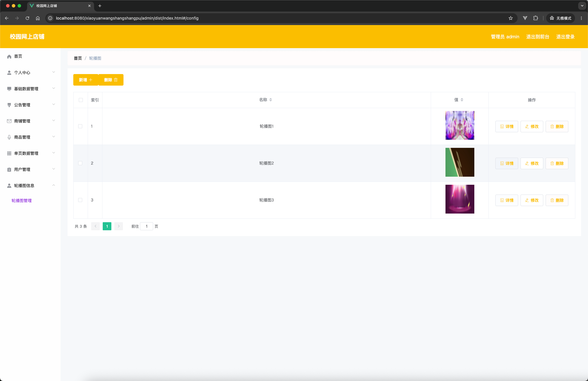588x381 pixels.
Task: Open 公告管理 in the sidebar
Action: tap(30, 105)
